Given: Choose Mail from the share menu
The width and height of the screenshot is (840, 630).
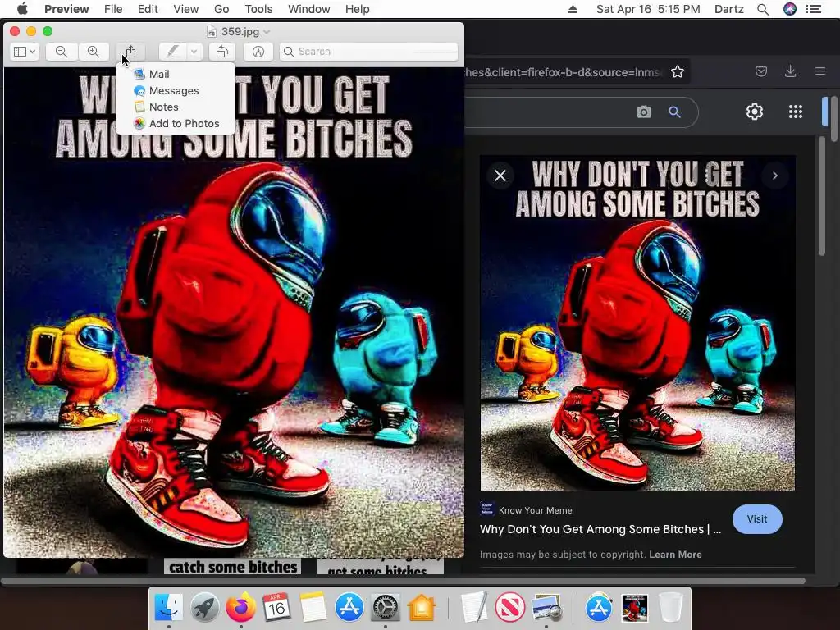Looking at the screenshot, I should pyautogui.click(x=176, y=74).
